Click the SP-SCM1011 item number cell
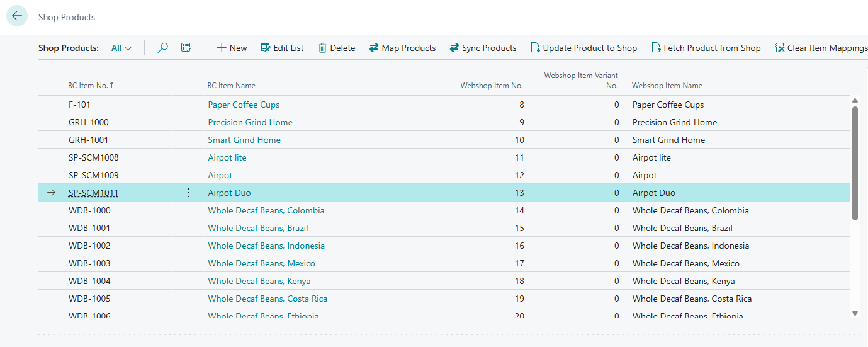 point(93,193)
